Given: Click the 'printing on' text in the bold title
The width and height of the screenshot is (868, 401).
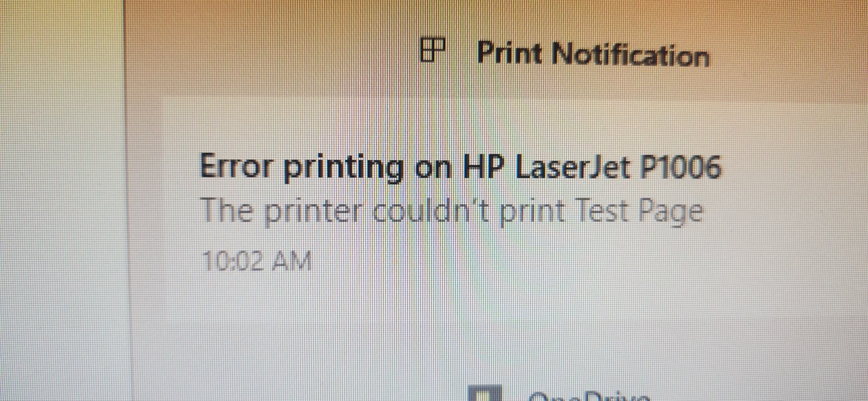Looking at the screenshot, I should click(x=368, y=168).
